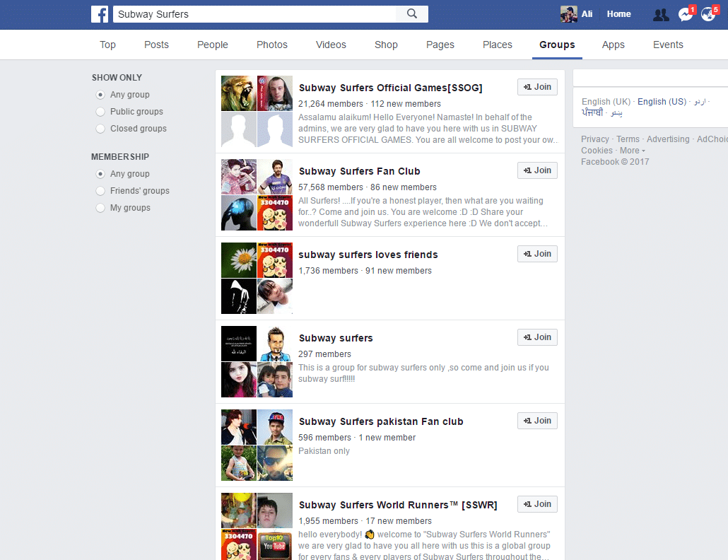Switch to the Photos tab
Viewport: 728px width, 560px height.
pyautogui.click(x=272, y=45)
